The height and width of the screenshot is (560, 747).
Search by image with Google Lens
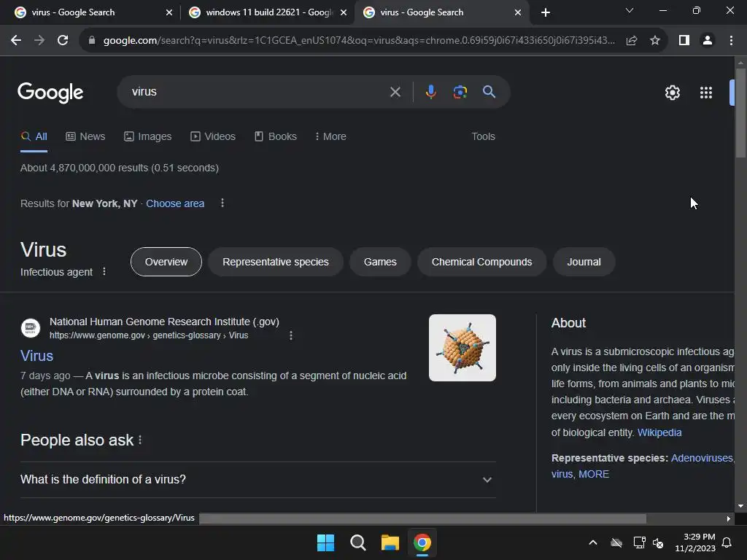tap(460, 92)
